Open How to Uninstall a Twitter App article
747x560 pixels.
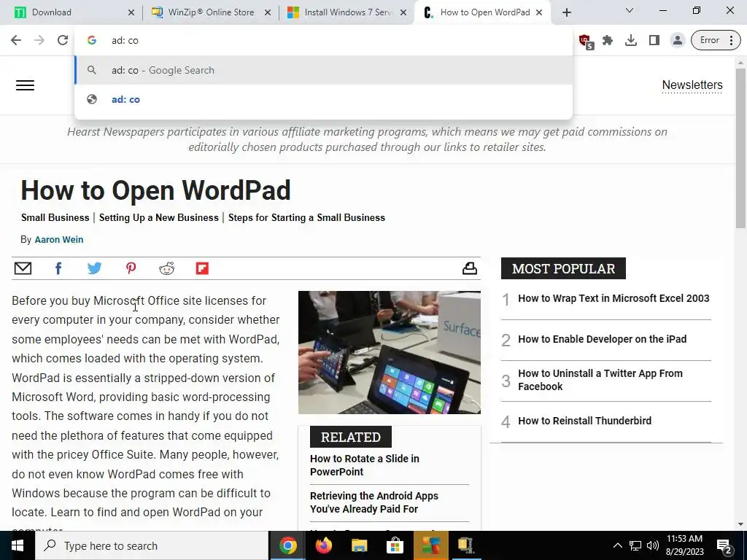(x=600, y=380)
